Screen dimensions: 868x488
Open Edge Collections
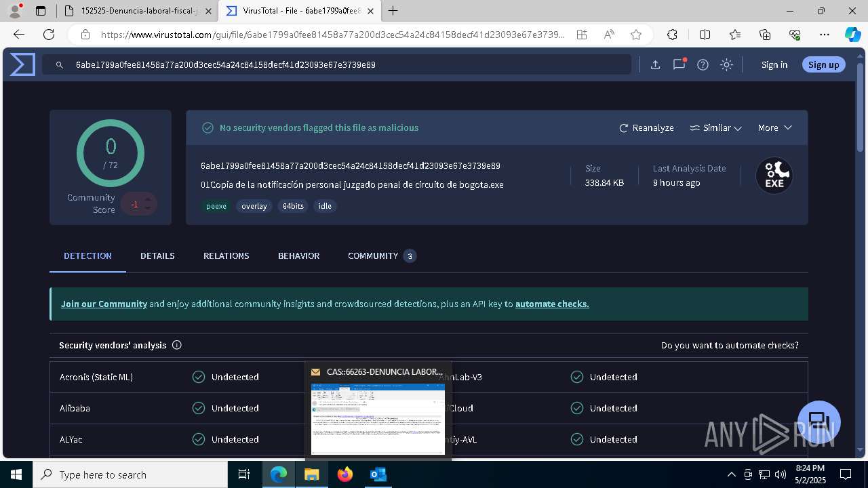pos(765,35)
